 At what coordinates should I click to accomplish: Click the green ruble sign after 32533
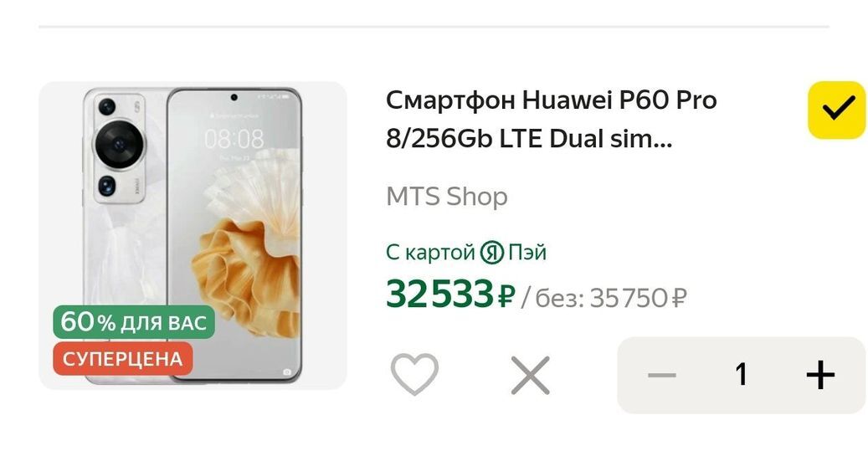click(x=506, y=296)
